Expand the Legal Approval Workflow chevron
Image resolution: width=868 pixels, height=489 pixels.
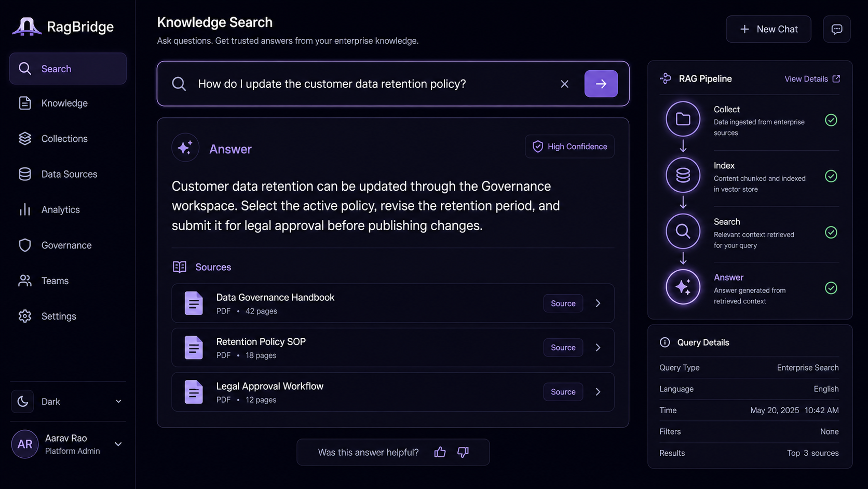[598, 392]
